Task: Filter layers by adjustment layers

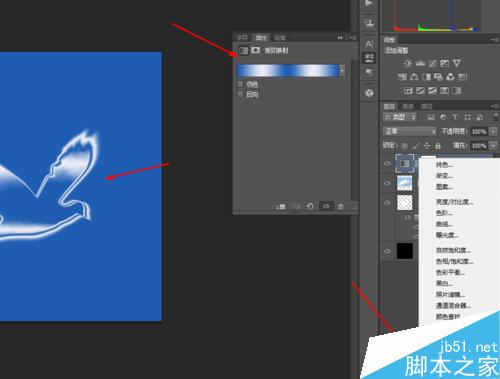Action: (x=443, y=117)
